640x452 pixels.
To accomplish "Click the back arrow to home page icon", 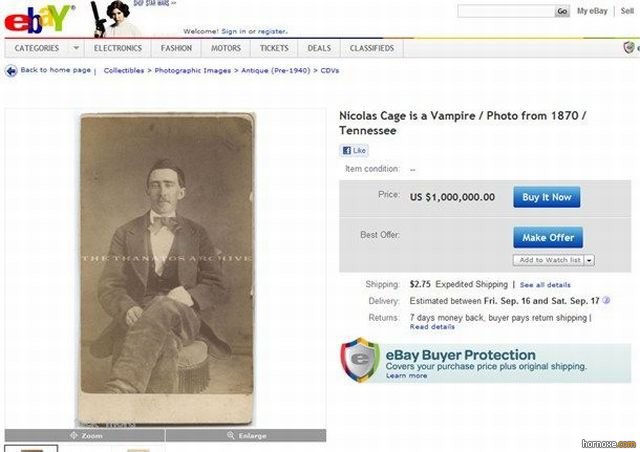I will tap(11, 71).
